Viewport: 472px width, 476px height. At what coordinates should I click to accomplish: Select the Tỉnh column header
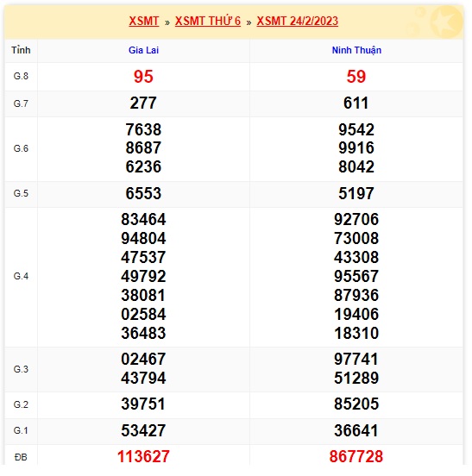(x=21, y=50)
